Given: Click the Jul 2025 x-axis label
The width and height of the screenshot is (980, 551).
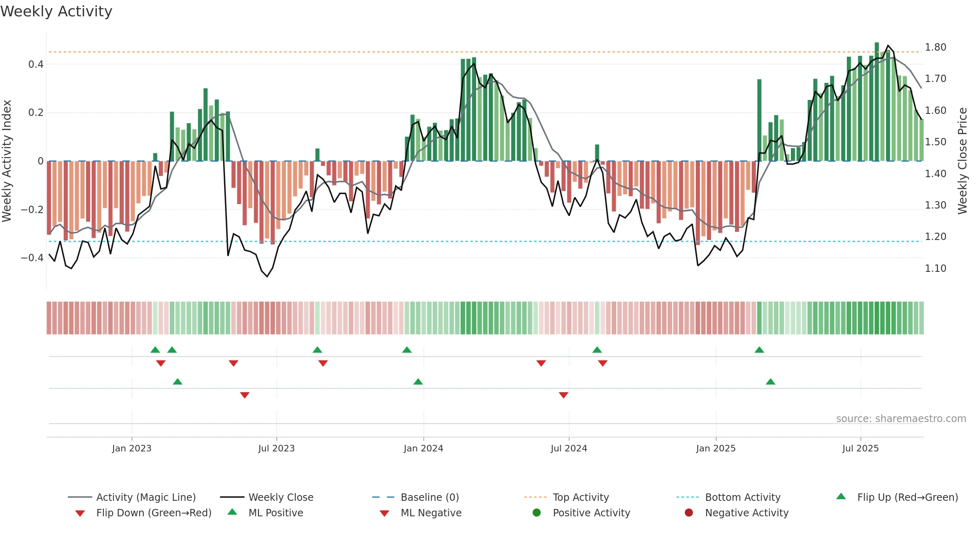Looking at the screenshot, I should (x=860, y=448).
